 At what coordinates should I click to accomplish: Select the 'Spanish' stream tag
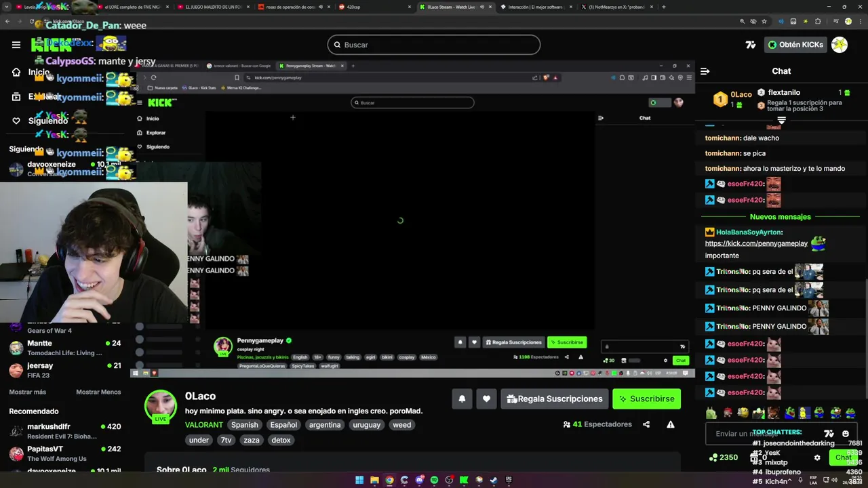(x=245, y=425)
